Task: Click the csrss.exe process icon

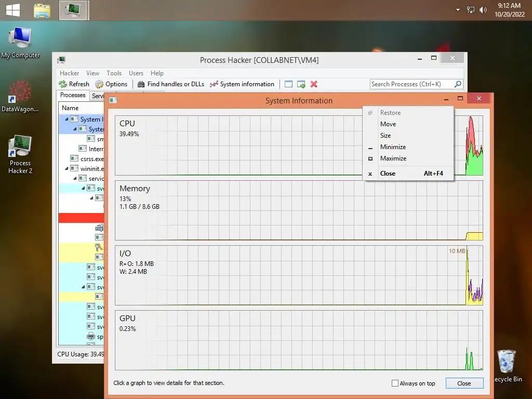Action: [x=74, y=158]
